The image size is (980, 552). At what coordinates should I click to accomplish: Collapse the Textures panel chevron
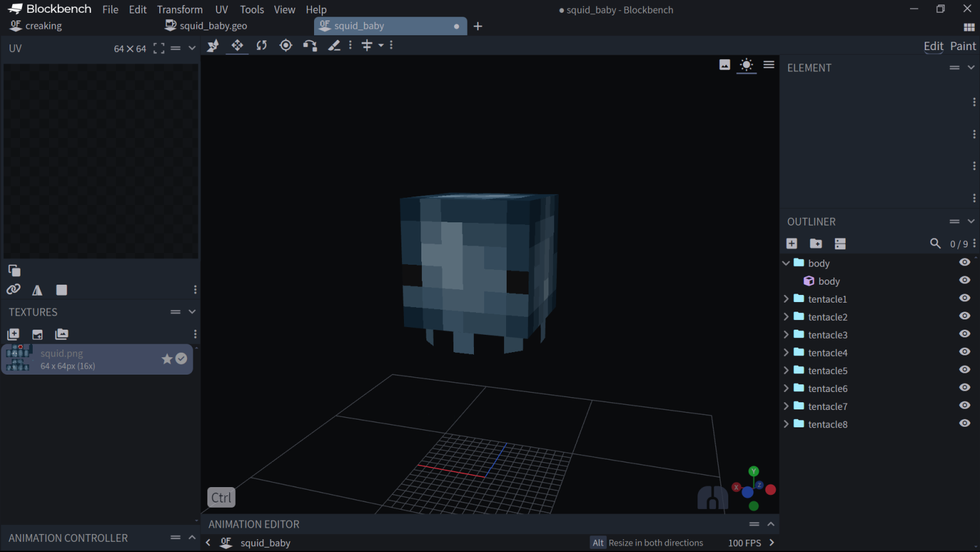192,312
